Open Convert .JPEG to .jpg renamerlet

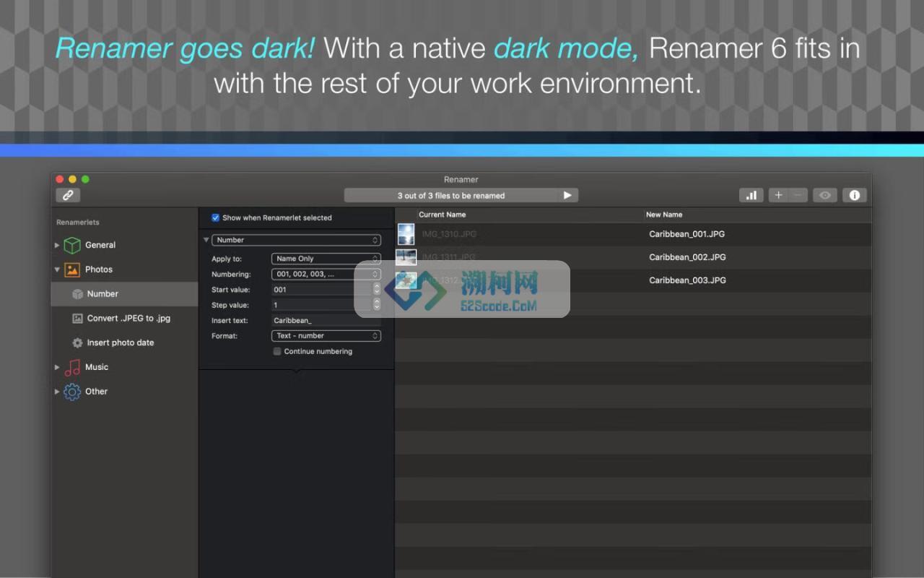pyautogui.click(x=124, y=319)
